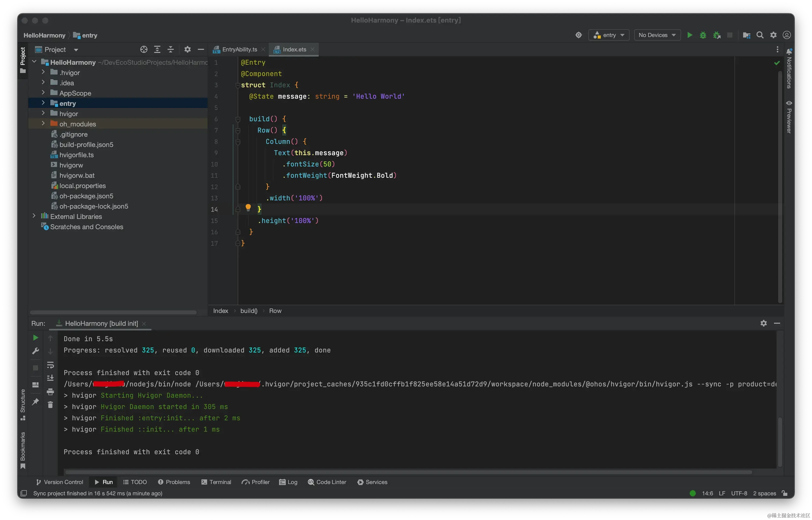This screenshot has width=812, height=520.
Task: Click the Project panel horizontal scrollbar
Action: click(x=113, y=312)
